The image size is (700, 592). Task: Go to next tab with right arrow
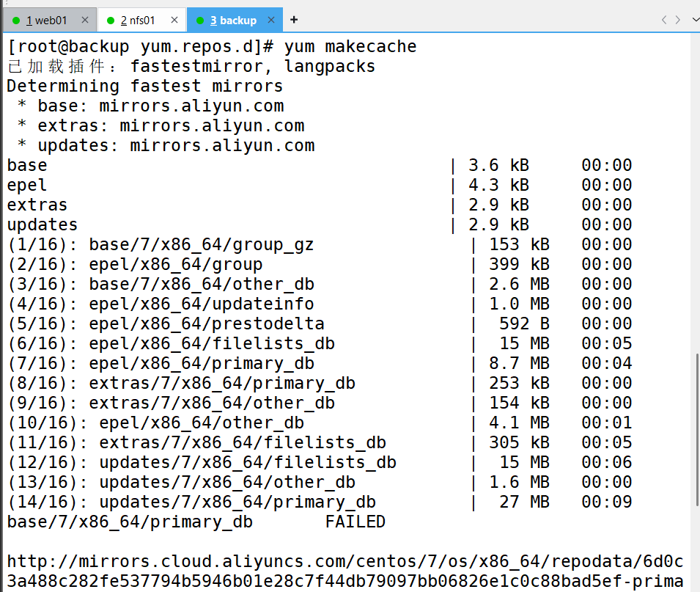point(678,20)
